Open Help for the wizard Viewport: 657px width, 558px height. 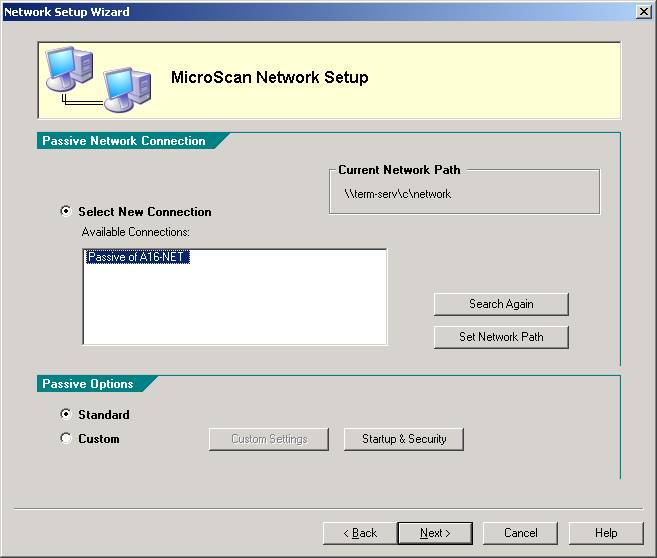point(606,533)
